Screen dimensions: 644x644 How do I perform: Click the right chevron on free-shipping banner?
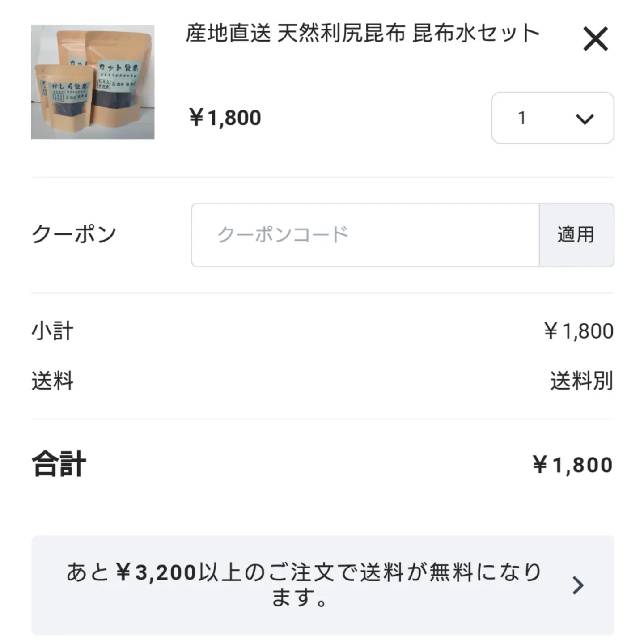click(x=578, y=585)
